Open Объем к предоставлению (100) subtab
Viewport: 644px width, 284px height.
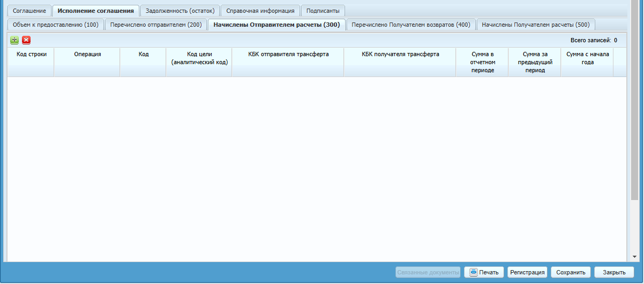pyautogui.click(x=55, y=25)
